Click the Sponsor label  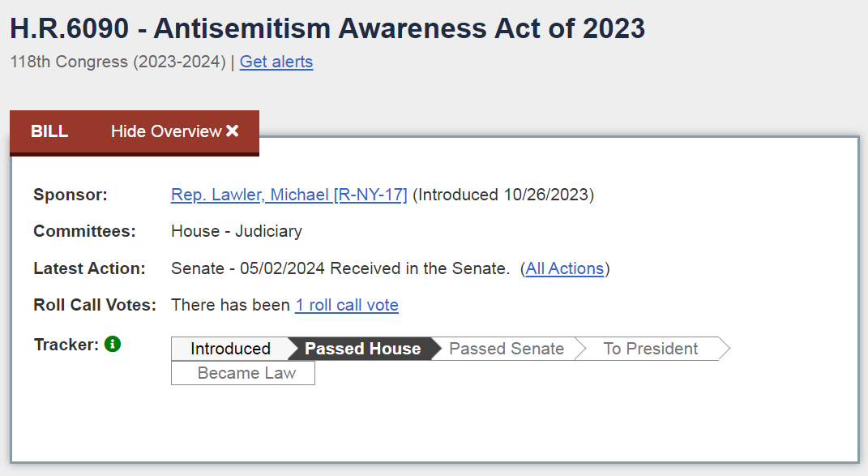click(71, 195)
